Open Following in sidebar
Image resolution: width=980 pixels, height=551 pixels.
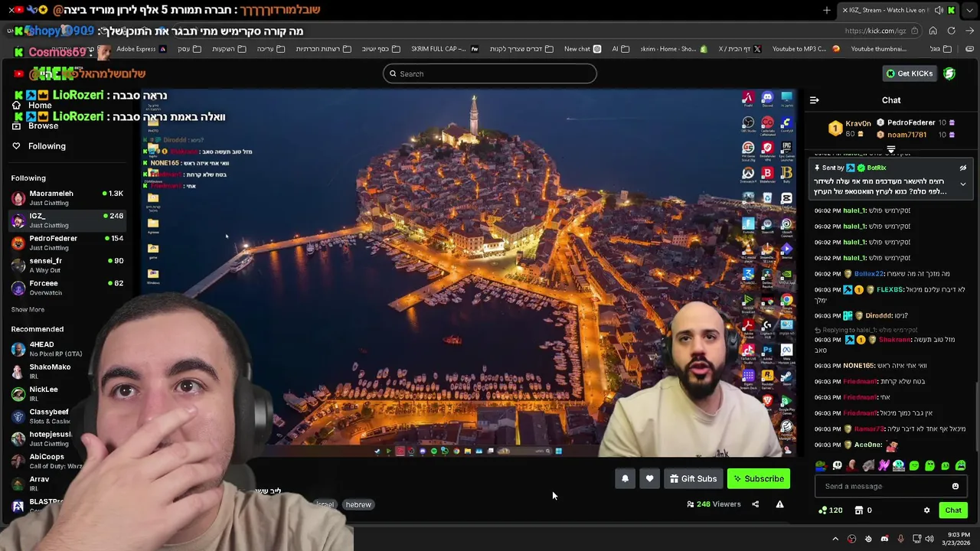[x=39, y=146]
